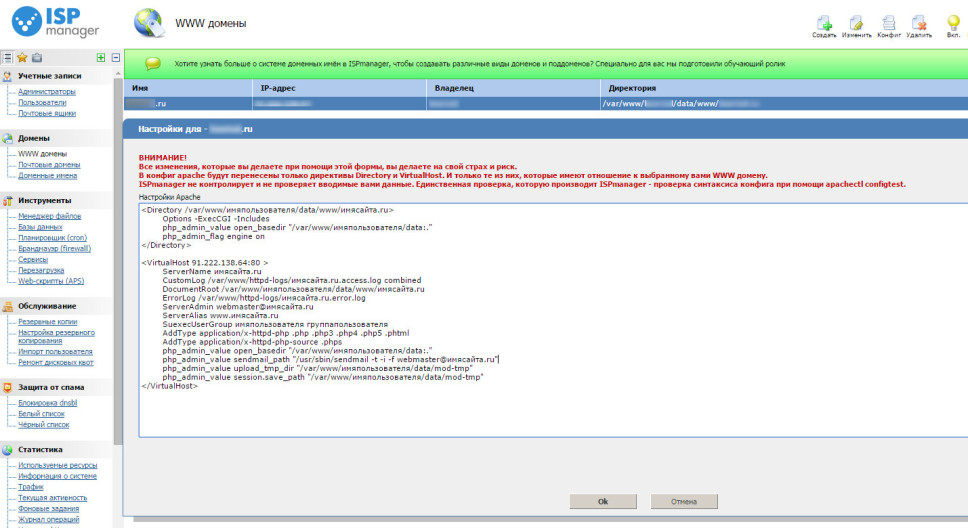The width and height of the screenshot is (968, 528).
Task: Open the Трафик link
Action: (31, 487)
